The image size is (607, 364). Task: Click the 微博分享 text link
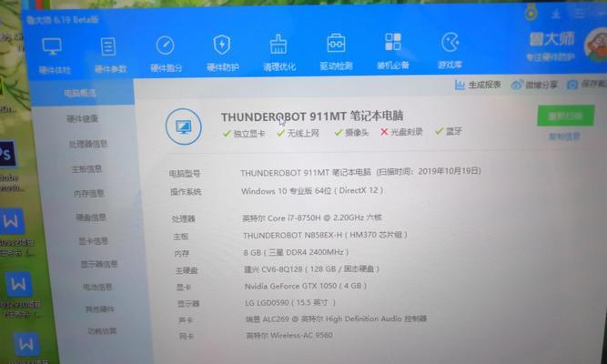tap(541, 85)
